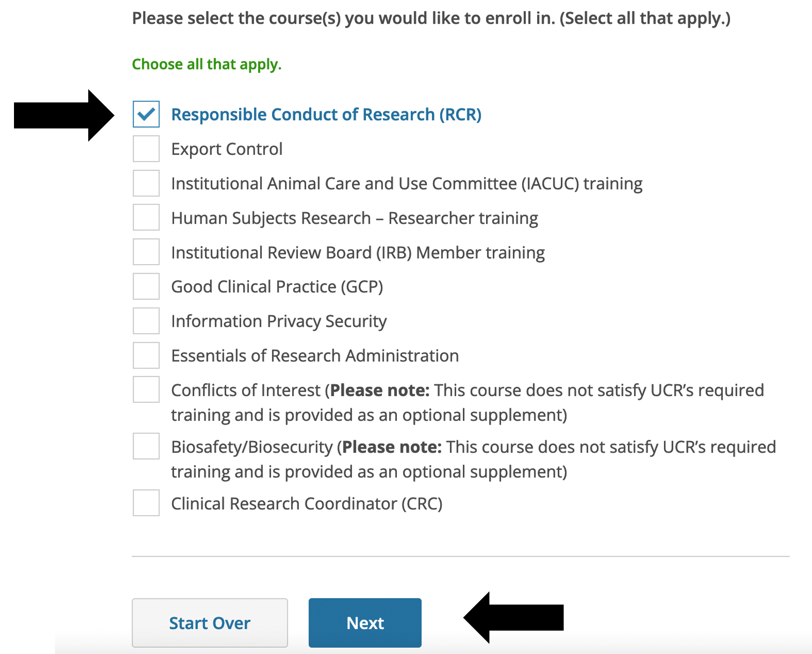Image resolution: width=812 pixels, height=654 pixels.
Task: Select the IACUC training checkbox
Action: pos(146,183)
